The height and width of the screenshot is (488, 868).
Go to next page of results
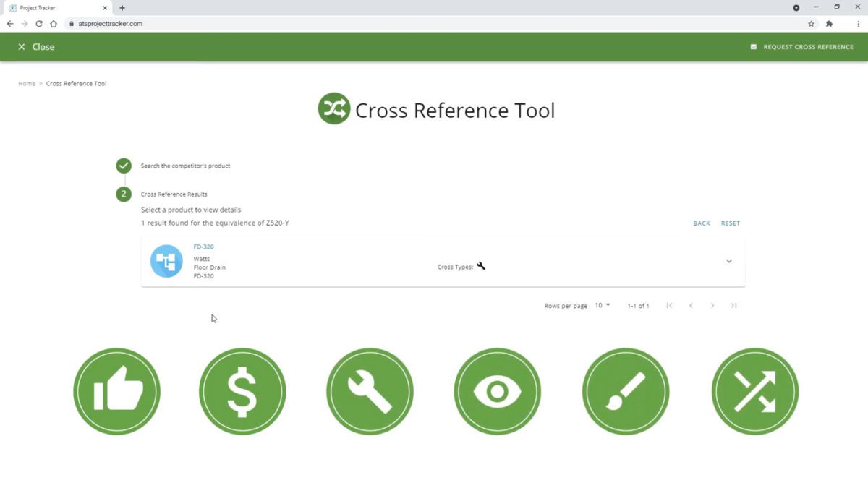point(712,306)
